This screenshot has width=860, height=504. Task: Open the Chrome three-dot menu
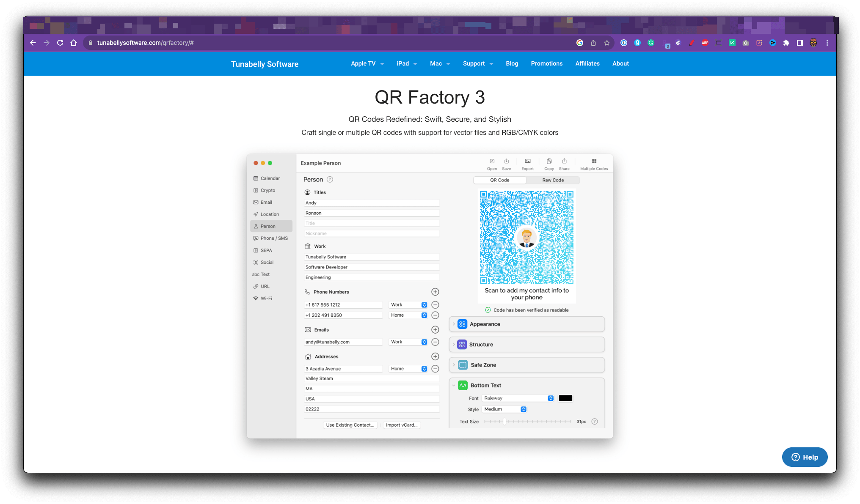tap(827, 43)
